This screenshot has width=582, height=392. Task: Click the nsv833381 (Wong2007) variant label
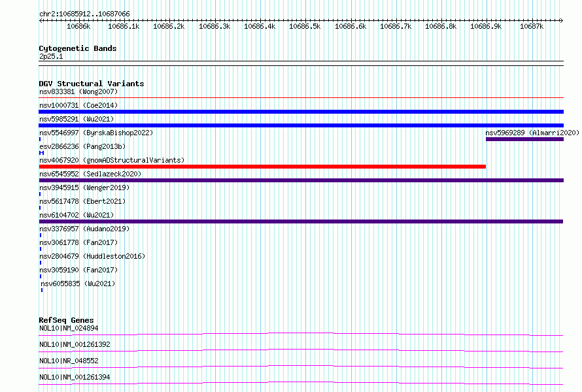click(x=78, y=91)
